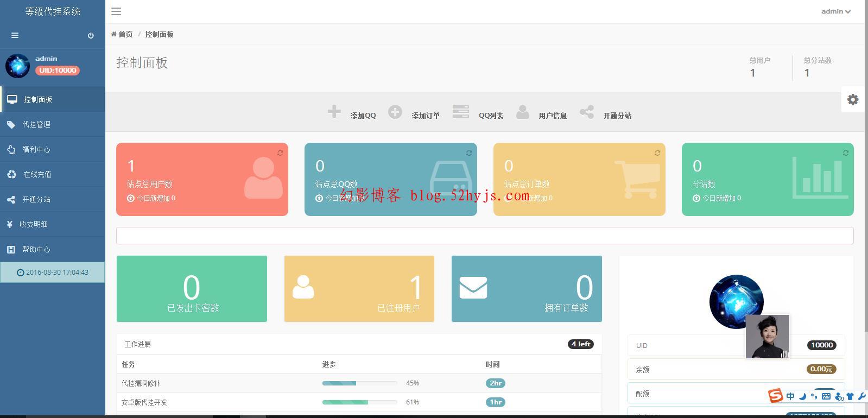Toggle the sidebar menu icon below the logo

[x=15, y=36]
